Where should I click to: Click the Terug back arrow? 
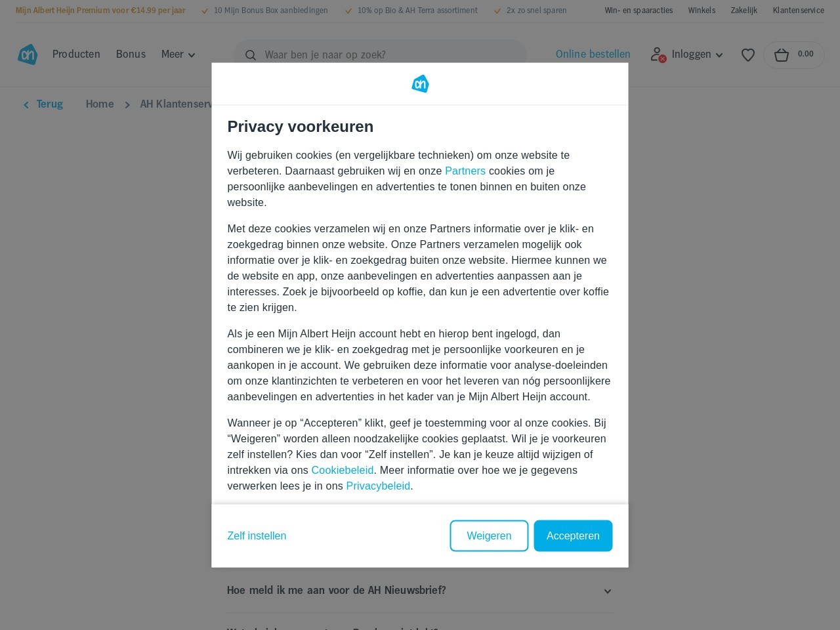[x=26, y=104]
